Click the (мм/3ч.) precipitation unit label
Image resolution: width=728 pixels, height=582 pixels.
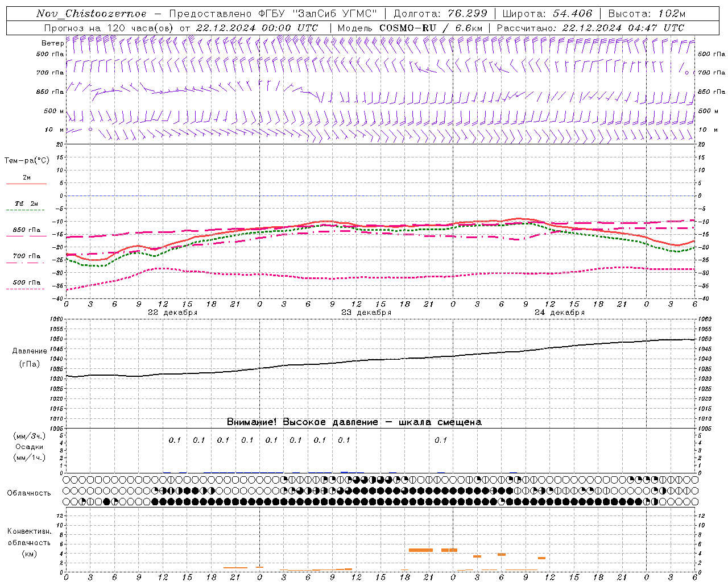[30, 436]
